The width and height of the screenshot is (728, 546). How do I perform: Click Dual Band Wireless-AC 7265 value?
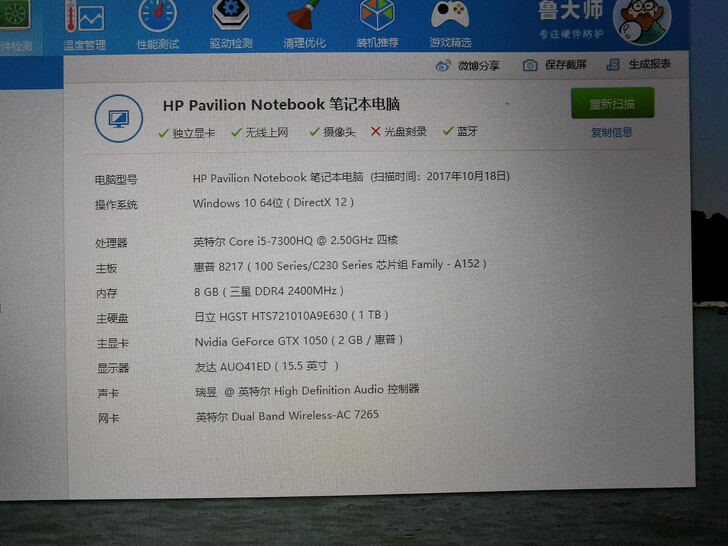(x=287, y=416)
